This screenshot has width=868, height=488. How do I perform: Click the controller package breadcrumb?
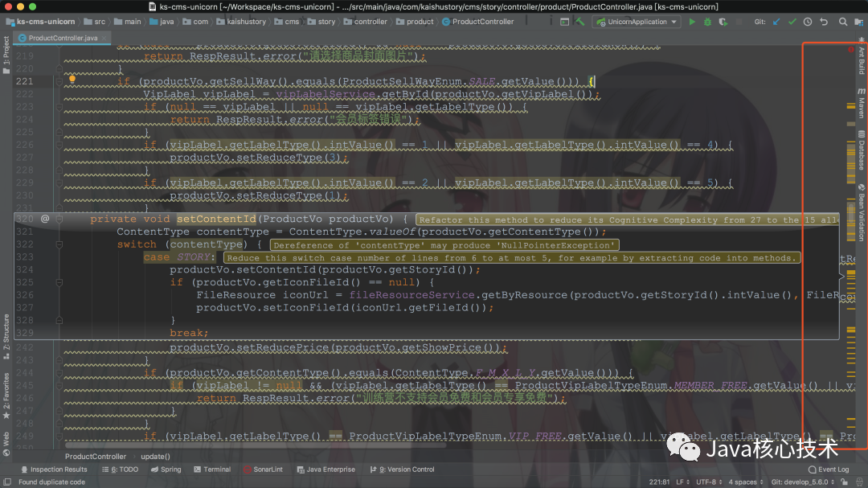tap(366, 22)
